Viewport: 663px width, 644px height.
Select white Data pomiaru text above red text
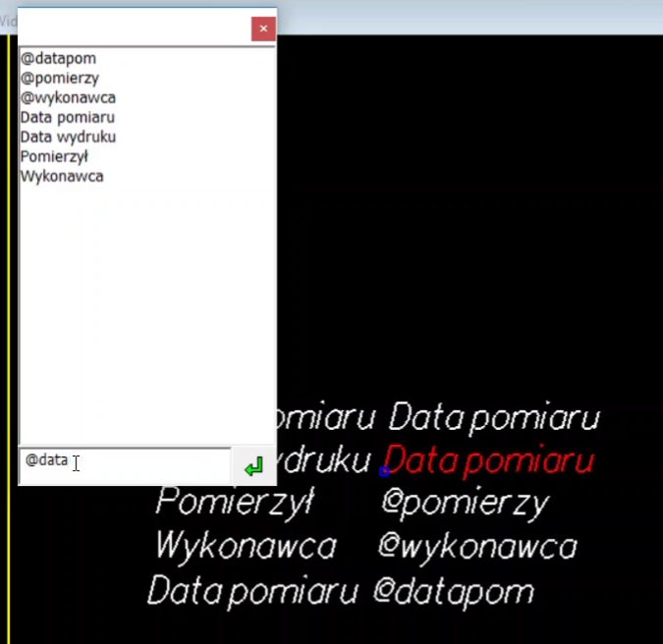(x=494, y=418)
